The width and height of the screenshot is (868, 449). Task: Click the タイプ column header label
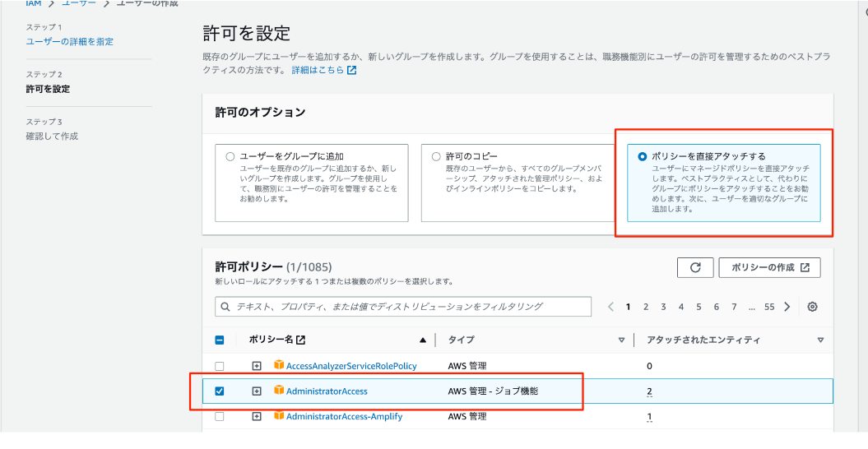[461, 340]
